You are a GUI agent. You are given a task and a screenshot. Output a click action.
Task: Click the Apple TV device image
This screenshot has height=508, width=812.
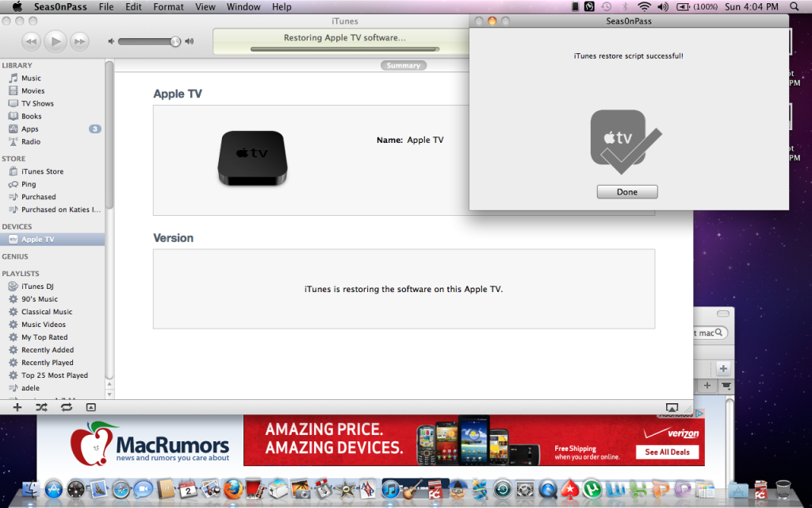(253, 158)
